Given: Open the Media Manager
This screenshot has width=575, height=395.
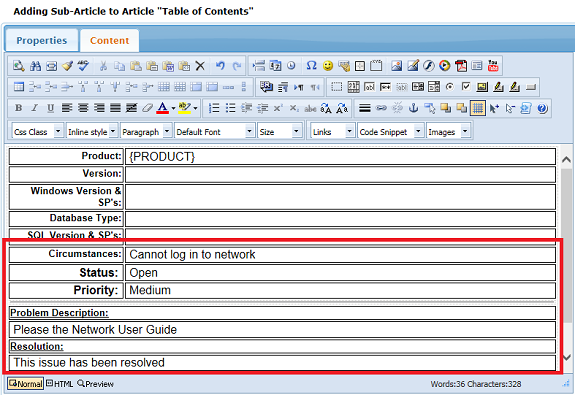Looking at the screenshot, I should point(444,66).
